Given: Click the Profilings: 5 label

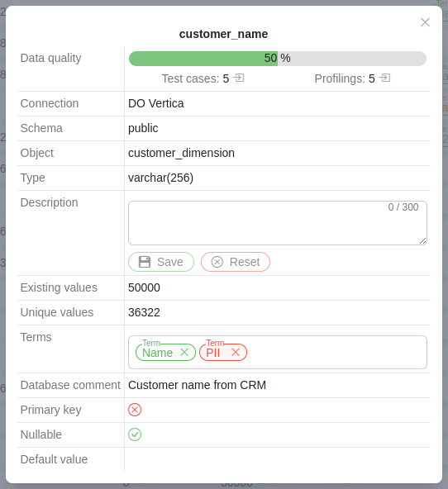Looking at the screenshot, I should click(345, 78).
